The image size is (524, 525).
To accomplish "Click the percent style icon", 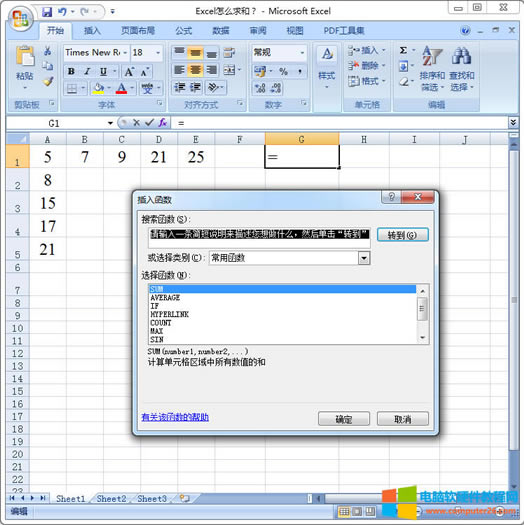I will (x=283, y=71).
